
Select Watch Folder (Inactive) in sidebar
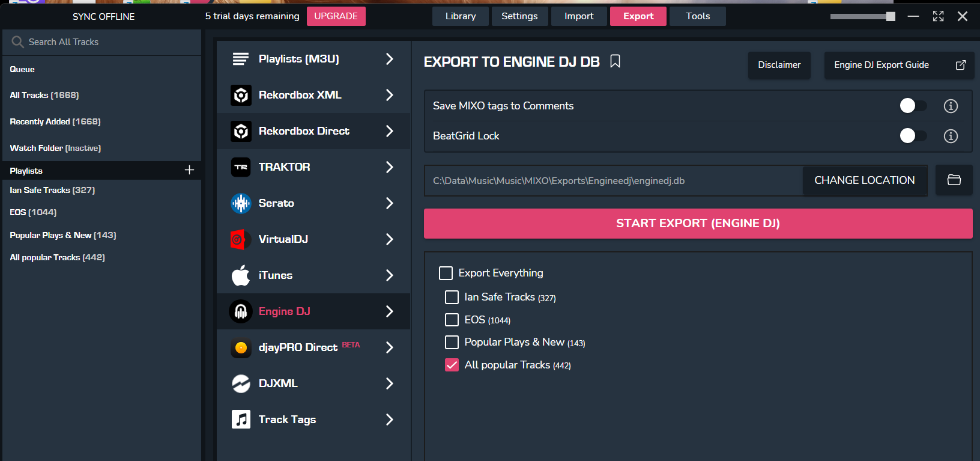(55, 148)
